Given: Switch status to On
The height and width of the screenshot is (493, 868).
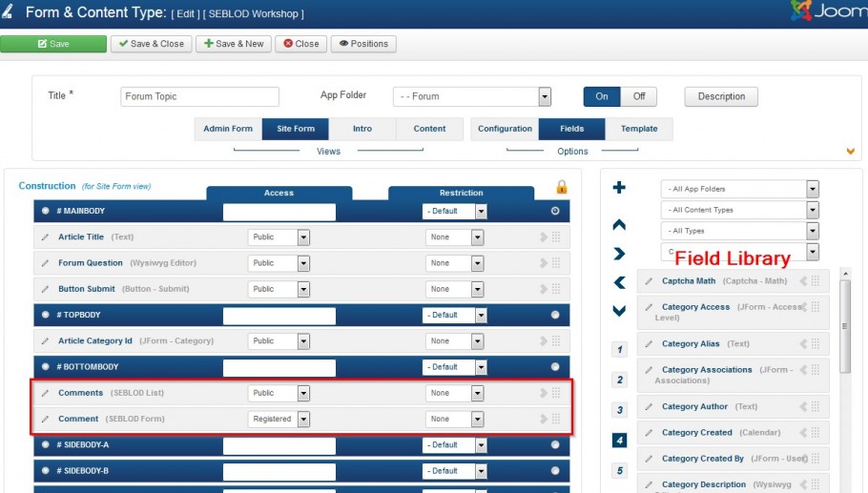Looking at the screenshot, I should tap(602, 96).
